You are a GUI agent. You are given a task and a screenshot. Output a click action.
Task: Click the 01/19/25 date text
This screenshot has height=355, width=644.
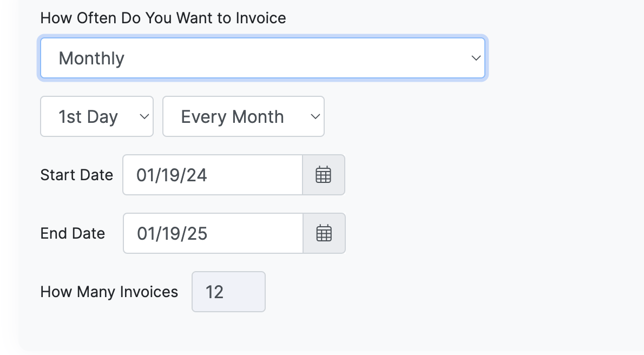coord(172,234)
